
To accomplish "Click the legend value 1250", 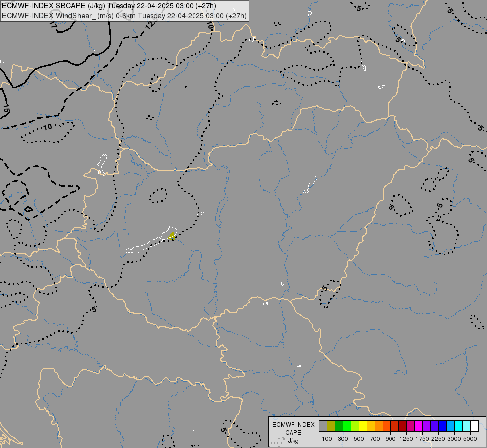I will tap(406, 439).
